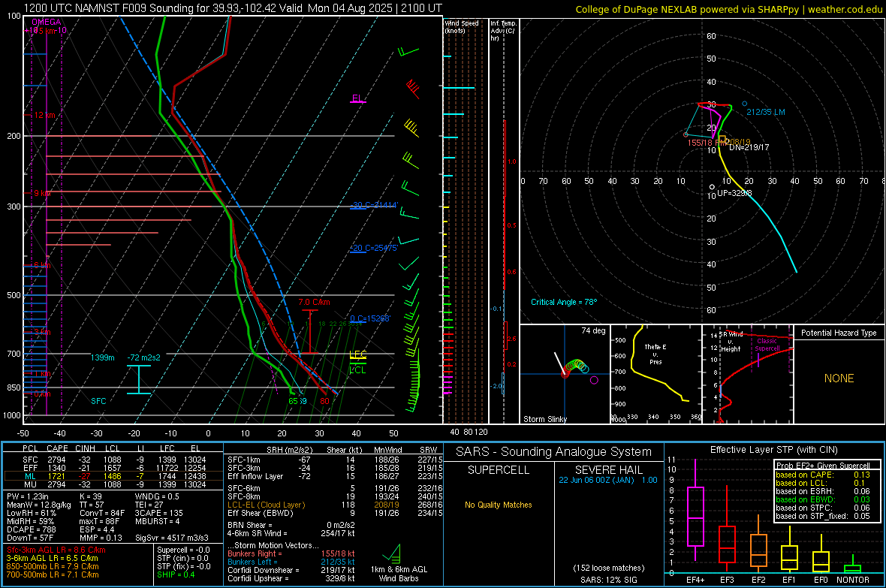This screenshot has width=886, height=588.
Task: Click the 212/35 LM hodograph label
Action: pyautogui.click(x=766, y=112)
